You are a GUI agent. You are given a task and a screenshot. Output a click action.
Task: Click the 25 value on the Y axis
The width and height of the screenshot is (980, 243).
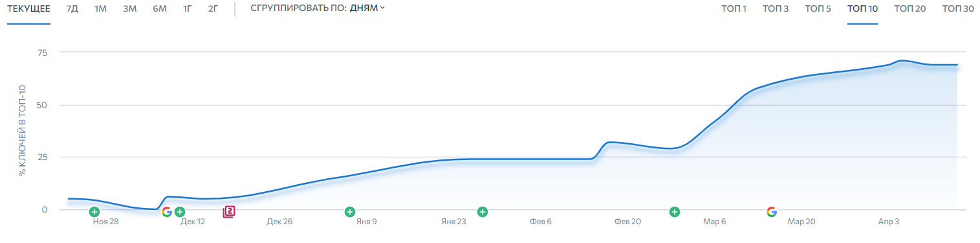pyautogui.click(x=42, y=157)
